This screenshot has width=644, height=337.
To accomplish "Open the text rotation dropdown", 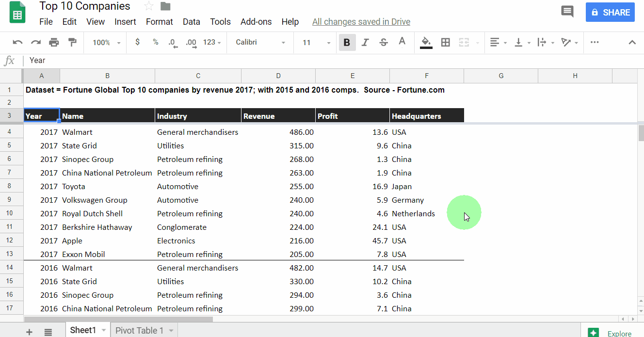I will pyautogui.click(x=570, y=43).
